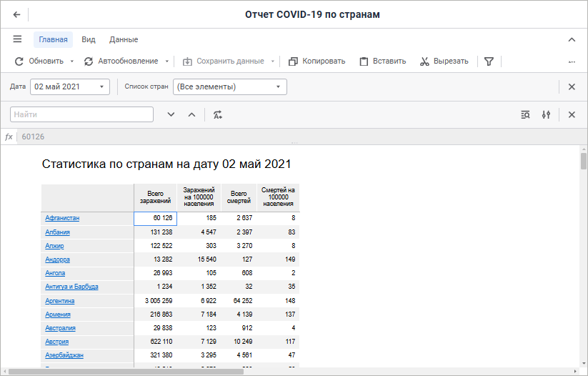588x376 pixels.
Task: Click the Copy (Копировать) icon
Action: (293, 61)
